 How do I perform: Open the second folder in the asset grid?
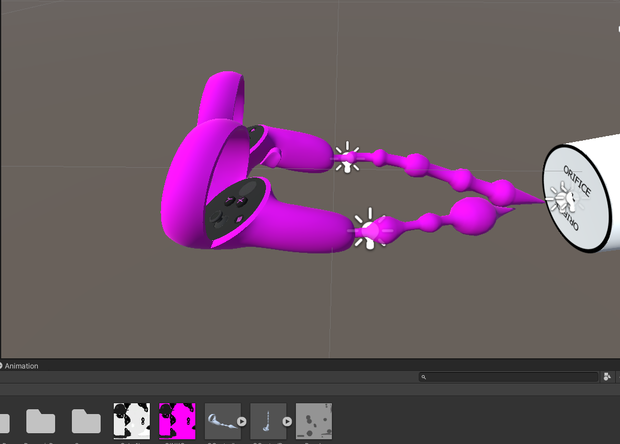tap(40, 421)
